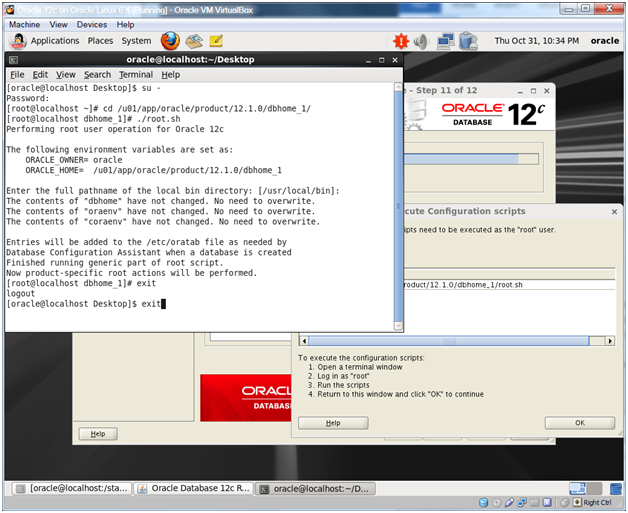Click OK in Execute Configuration scripts dialog

click(x=579, y=423)
